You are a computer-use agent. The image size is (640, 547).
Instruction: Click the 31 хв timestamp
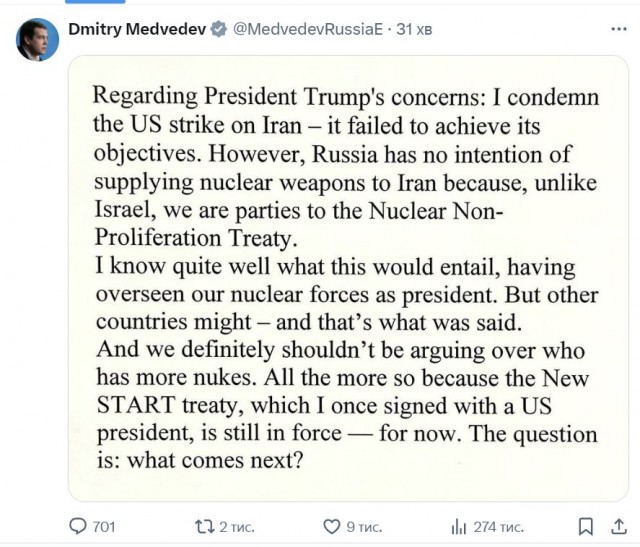click(x=413, y=30)
